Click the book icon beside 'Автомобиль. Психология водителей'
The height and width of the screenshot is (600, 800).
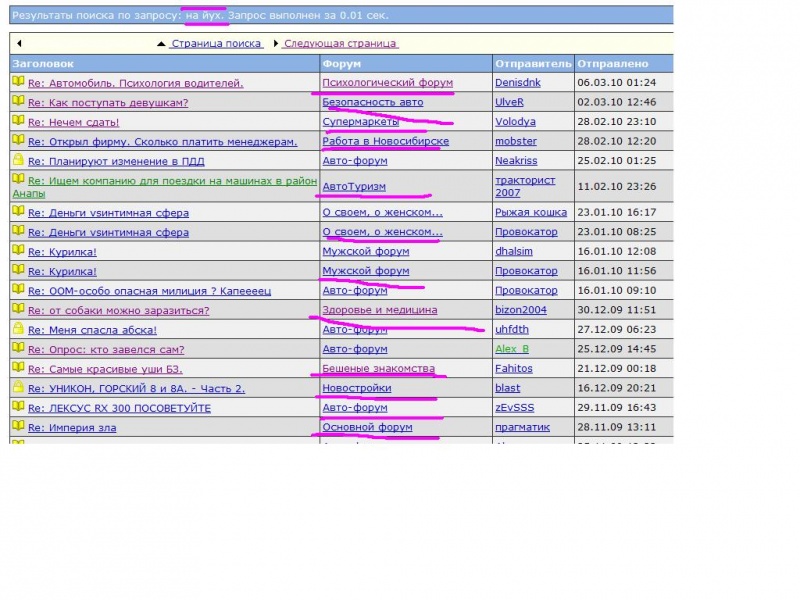18,82
